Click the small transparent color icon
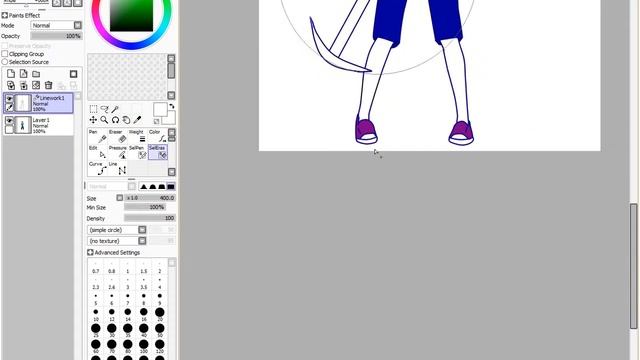 [156, 122]
